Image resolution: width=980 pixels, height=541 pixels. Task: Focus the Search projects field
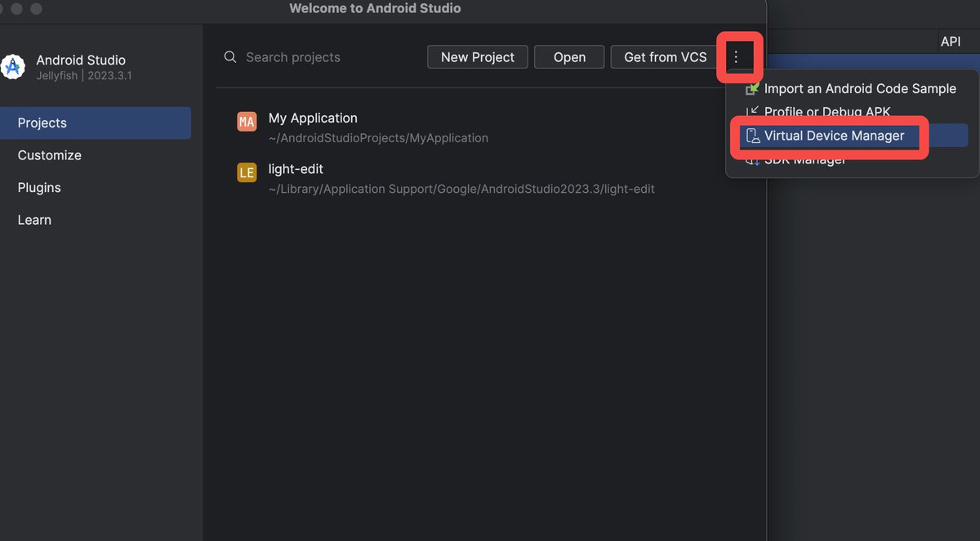(318, 57)
